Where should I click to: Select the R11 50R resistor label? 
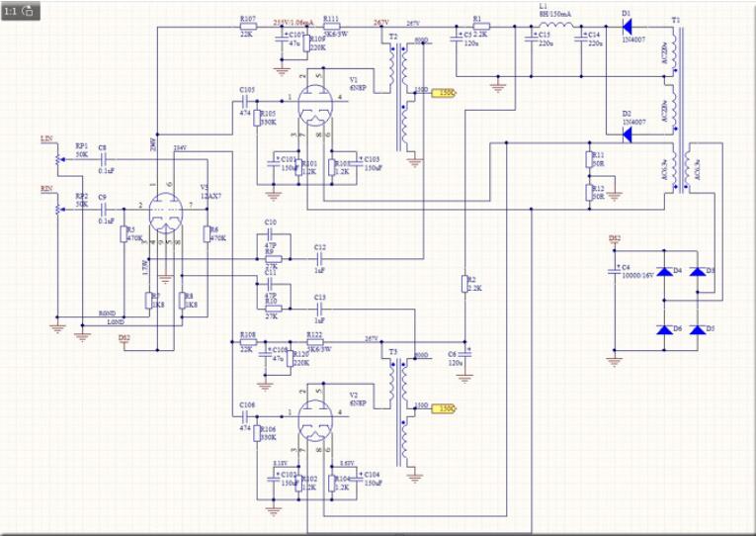click(x=598, y=155)
